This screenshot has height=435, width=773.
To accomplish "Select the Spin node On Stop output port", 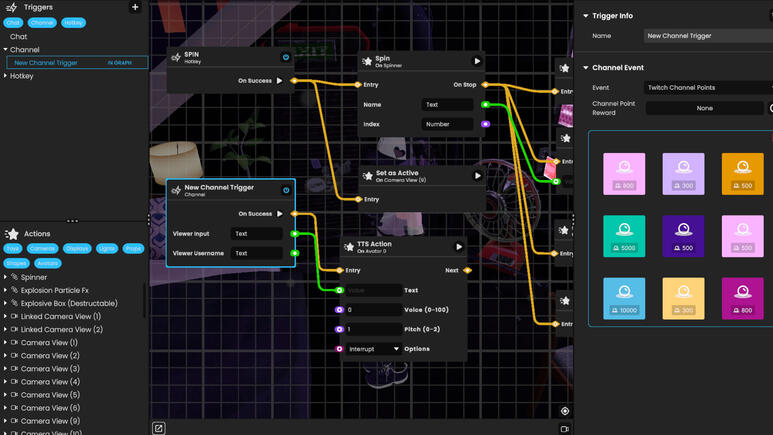I will click(x=485, y=85).
